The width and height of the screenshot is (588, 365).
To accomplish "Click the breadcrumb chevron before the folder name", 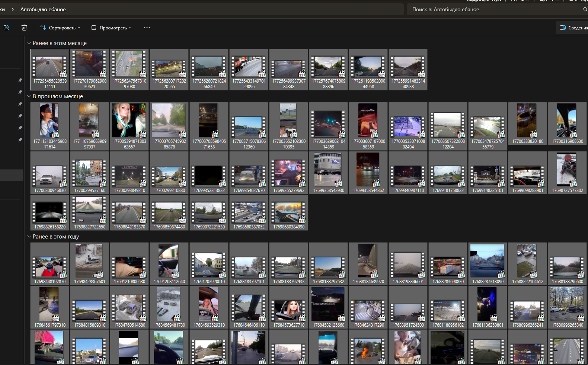I will tap(13, 9).
